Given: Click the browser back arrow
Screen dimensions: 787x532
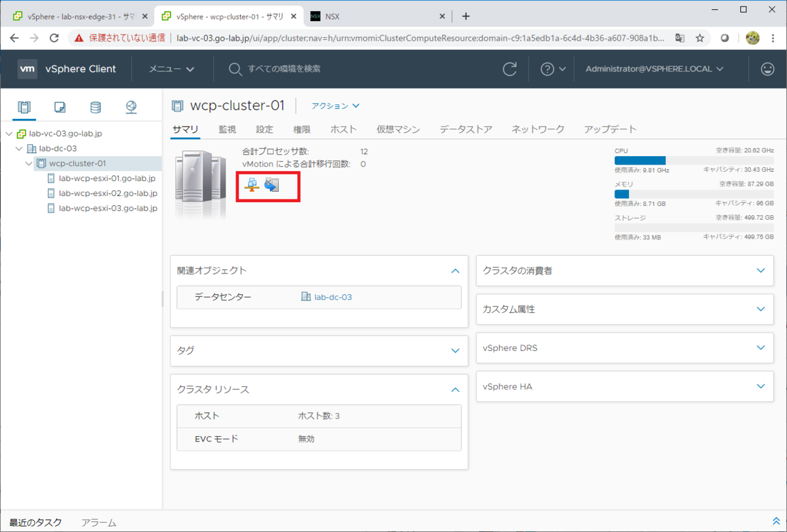Looking at the screenshot, I should (15, 38).
